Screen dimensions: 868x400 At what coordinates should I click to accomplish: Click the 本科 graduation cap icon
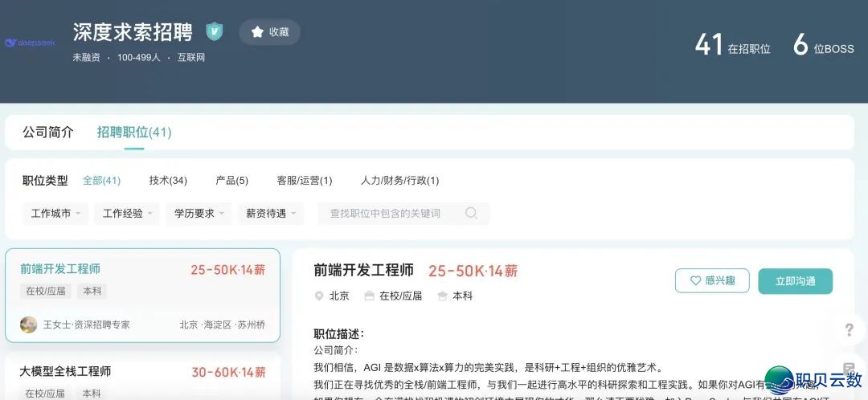(442, 296)
